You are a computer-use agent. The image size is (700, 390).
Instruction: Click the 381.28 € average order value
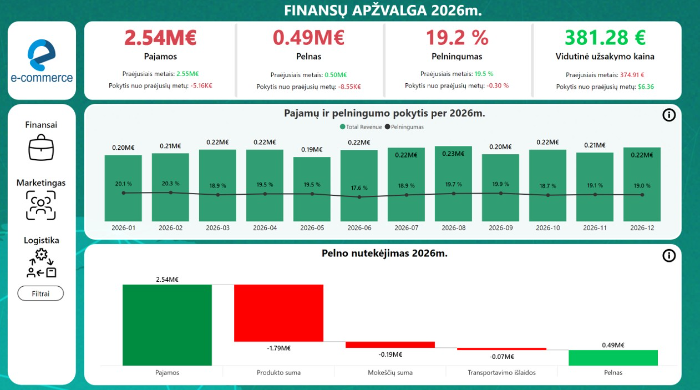click(x=605, y=37)
